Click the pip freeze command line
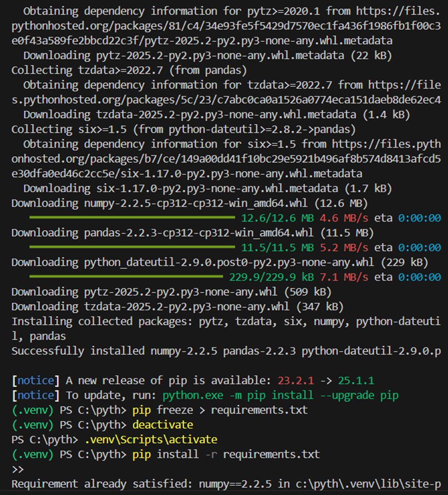The width and height of the screenshot is (448, 495). [x=220, y=410]
